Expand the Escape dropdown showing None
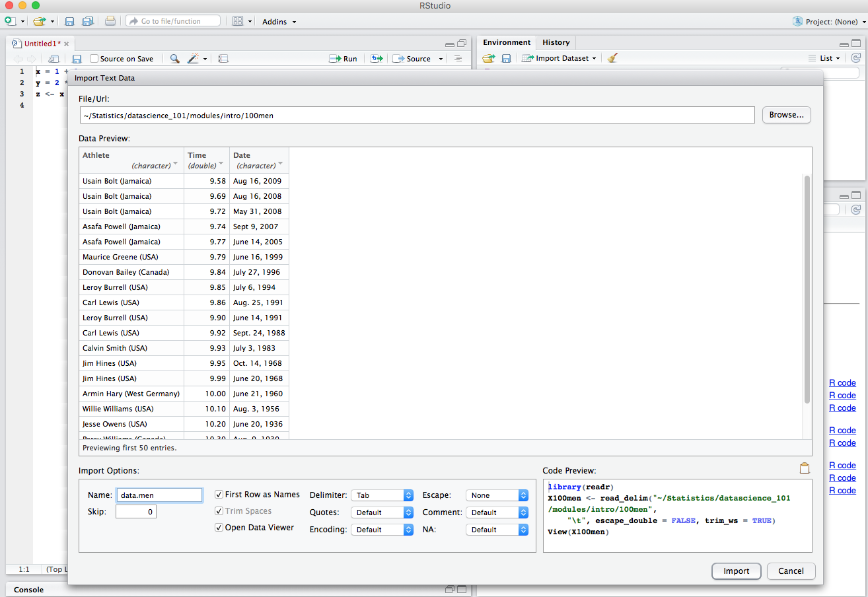Screen dimensions: 868x597 (497, 495)
